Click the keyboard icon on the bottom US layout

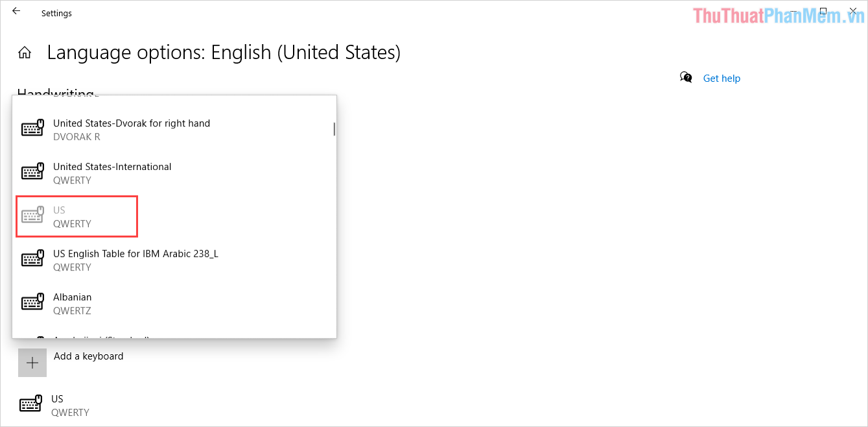click(x=32, y=404)
